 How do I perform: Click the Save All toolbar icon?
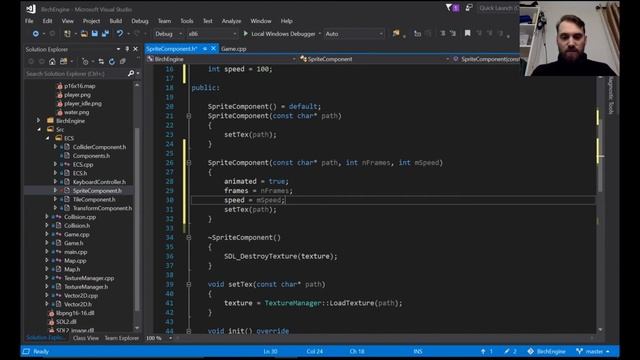click(x=105, y=34)
